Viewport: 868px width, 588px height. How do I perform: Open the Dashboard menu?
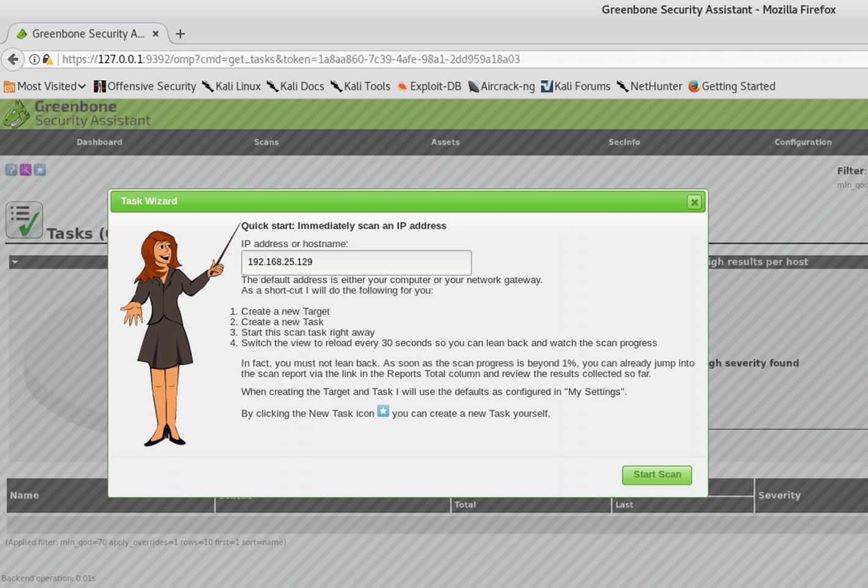[99, 142]
